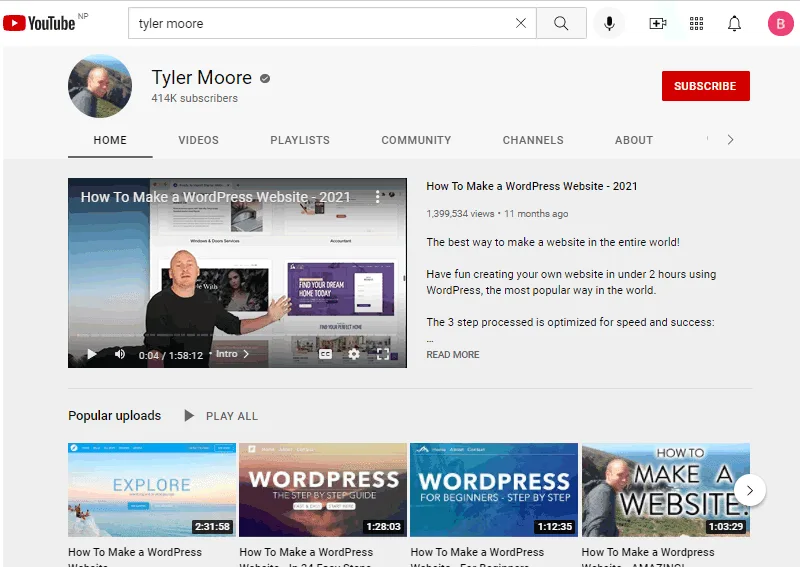Screen dimensions: 800x567
Task: Open the EXPLORE thumbnail video 2:31:58
Action: click(152, 490)
